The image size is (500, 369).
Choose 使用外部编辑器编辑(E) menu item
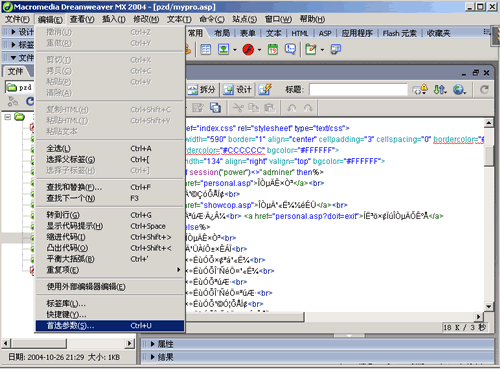tap(110, 287)
